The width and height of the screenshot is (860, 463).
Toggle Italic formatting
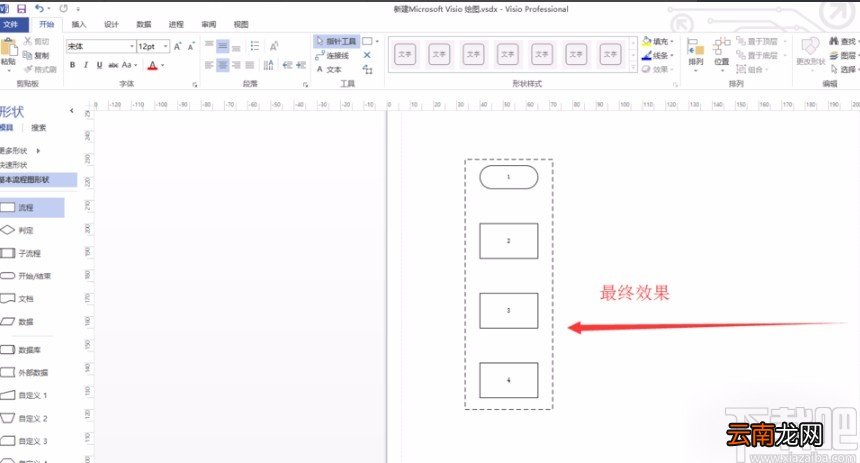pos(86,65)
